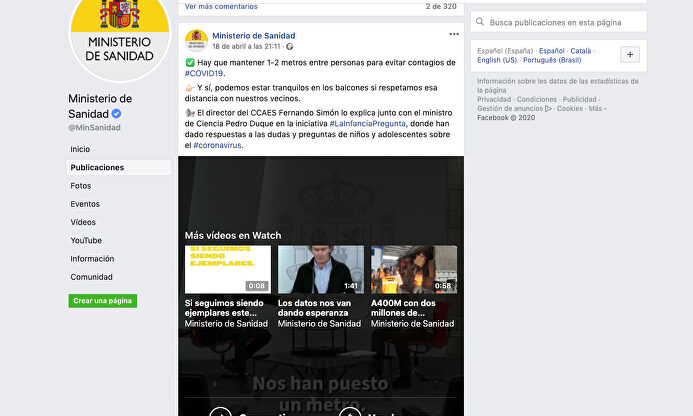
Task: Click Ministerio de Sanidad page name in sidebar
Action: tap(100, 106)
